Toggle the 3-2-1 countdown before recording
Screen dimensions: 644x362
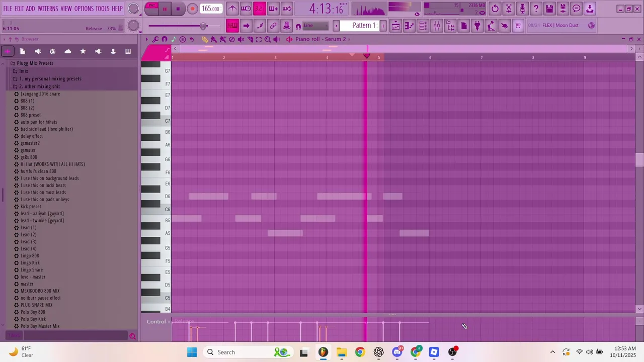[260, 8]
